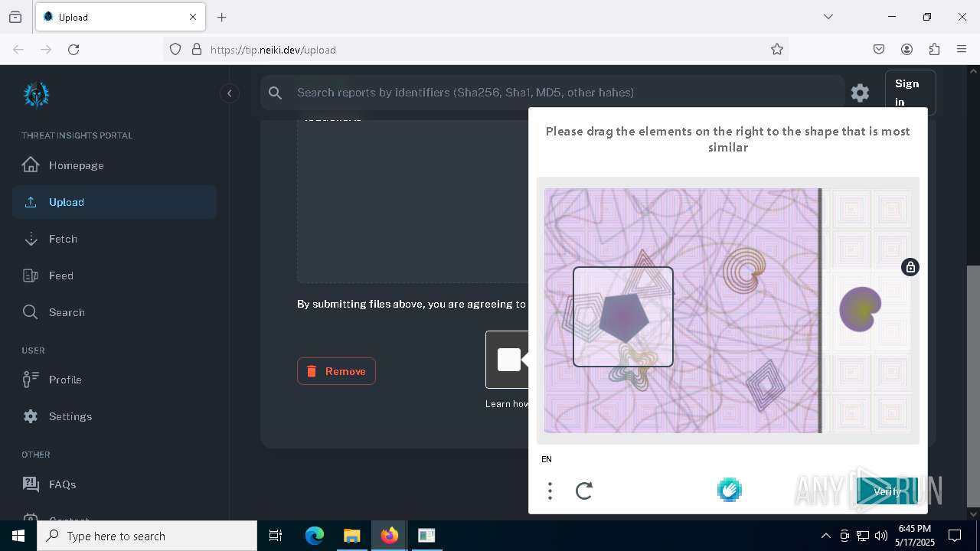Click the search reports input field
Image resolution: width=980 pixels, height=551 pixels.
[x=551, y=93]
